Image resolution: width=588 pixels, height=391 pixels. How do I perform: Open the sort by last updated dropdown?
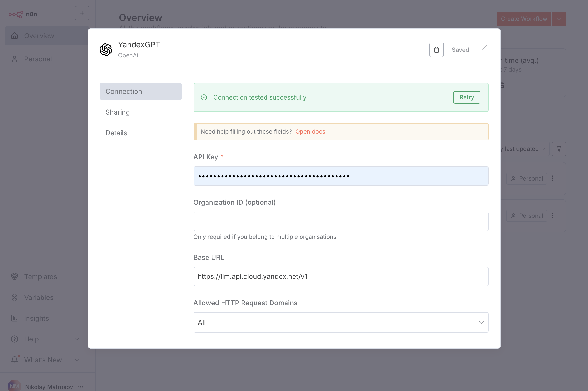[x=524, y=149]
